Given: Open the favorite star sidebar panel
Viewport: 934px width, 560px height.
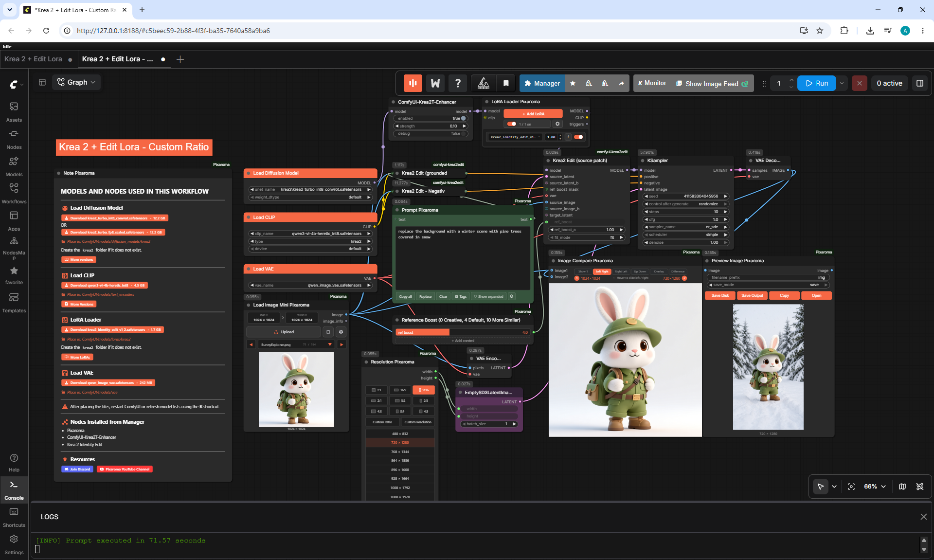Looking at the screenshot, I should click(14, 275).
